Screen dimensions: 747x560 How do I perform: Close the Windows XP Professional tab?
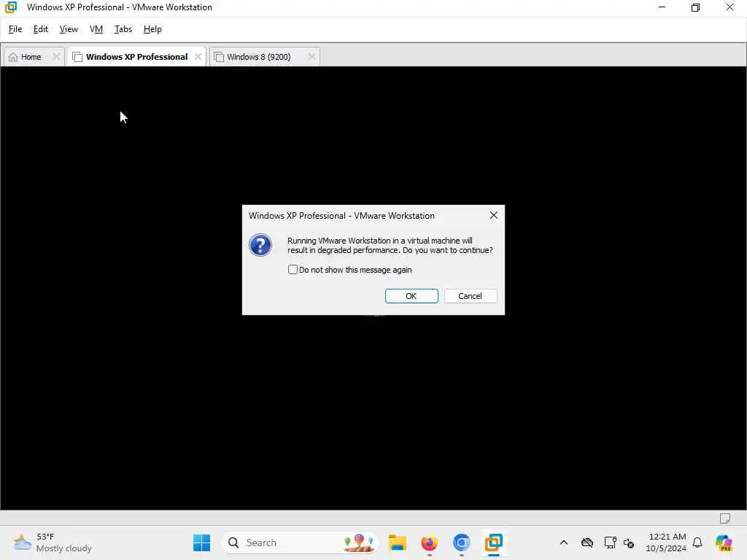tap(198, 57)
